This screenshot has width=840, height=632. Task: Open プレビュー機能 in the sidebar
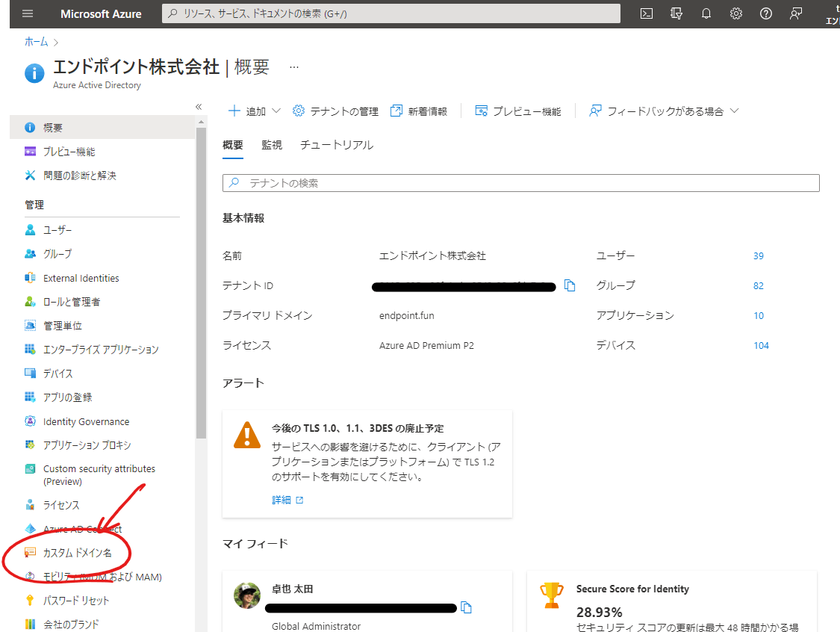click(x=69, y=152)
